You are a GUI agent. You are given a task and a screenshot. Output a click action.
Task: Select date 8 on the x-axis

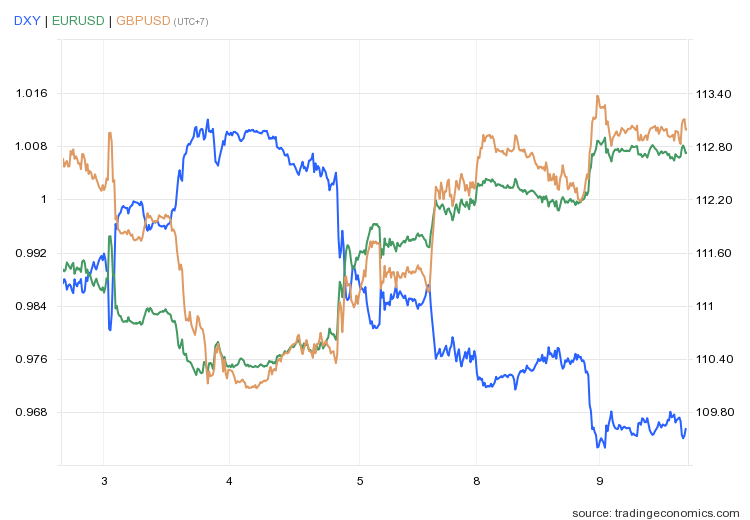tap(477, 480)
